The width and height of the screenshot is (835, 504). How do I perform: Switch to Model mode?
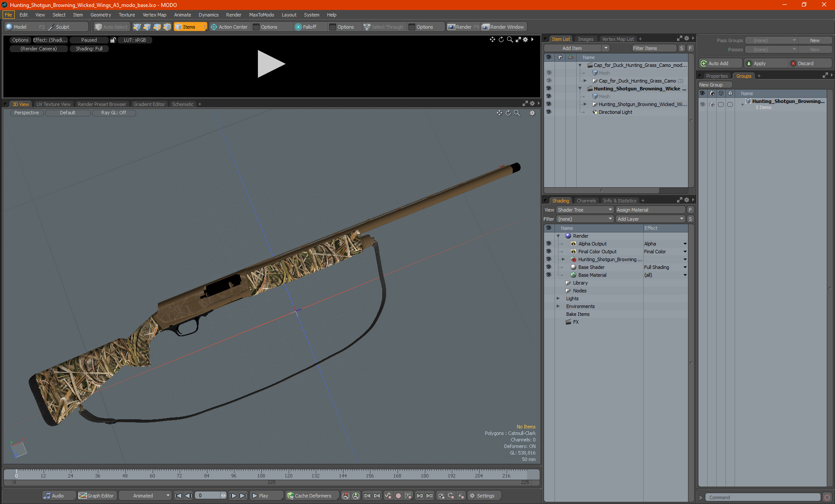click(x=25, y=27)
